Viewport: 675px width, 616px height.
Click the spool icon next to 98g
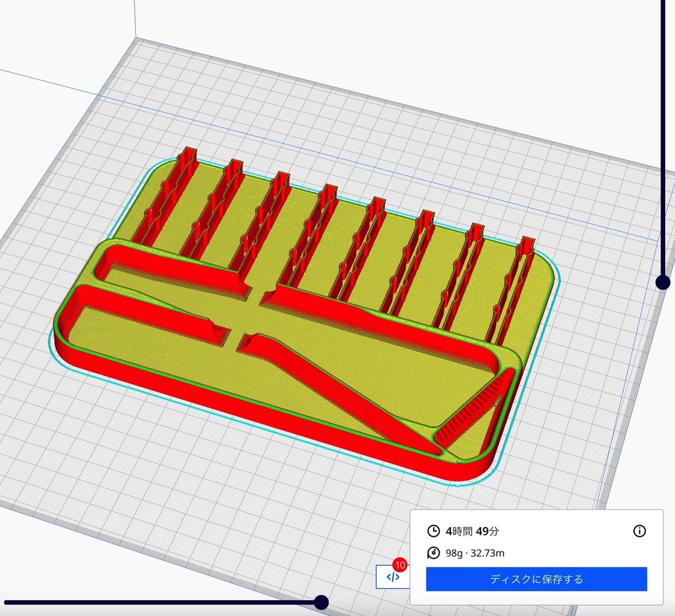(x=434, y=554)
